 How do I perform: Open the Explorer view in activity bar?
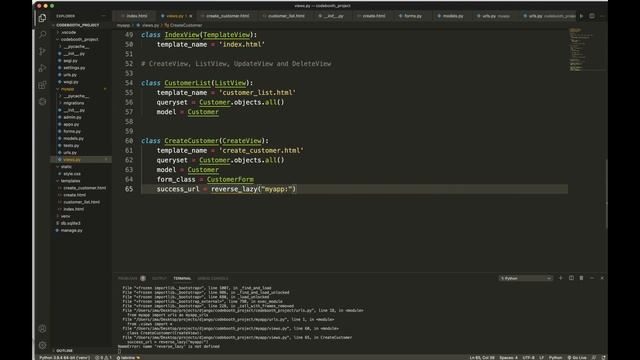(x=42, y=18)
